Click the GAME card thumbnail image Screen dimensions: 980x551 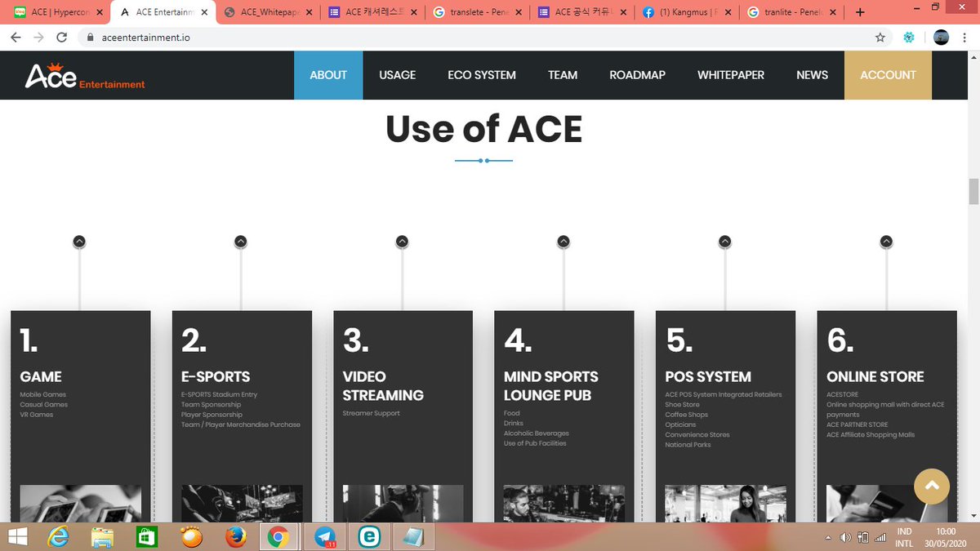click(80, 504)
